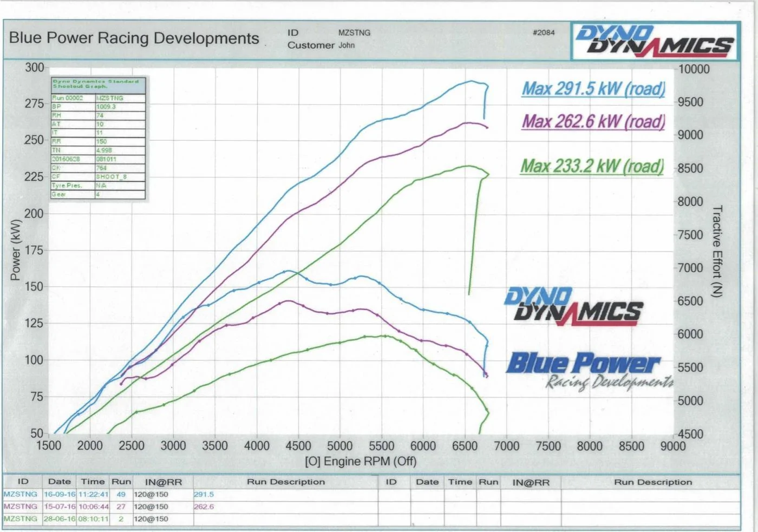Click the "300" tick on the Power axis
758x532 pixels.
[x=34, y=68]
